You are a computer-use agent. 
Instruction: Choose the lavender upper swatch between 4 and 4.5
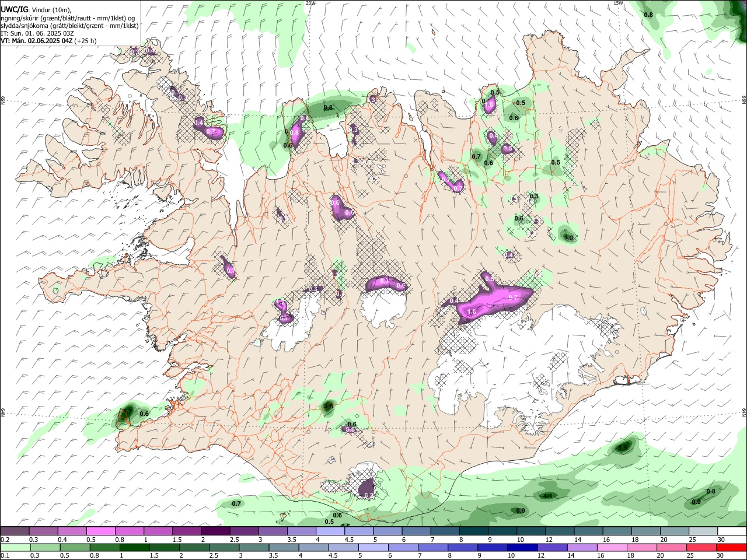tap(330, 531)
